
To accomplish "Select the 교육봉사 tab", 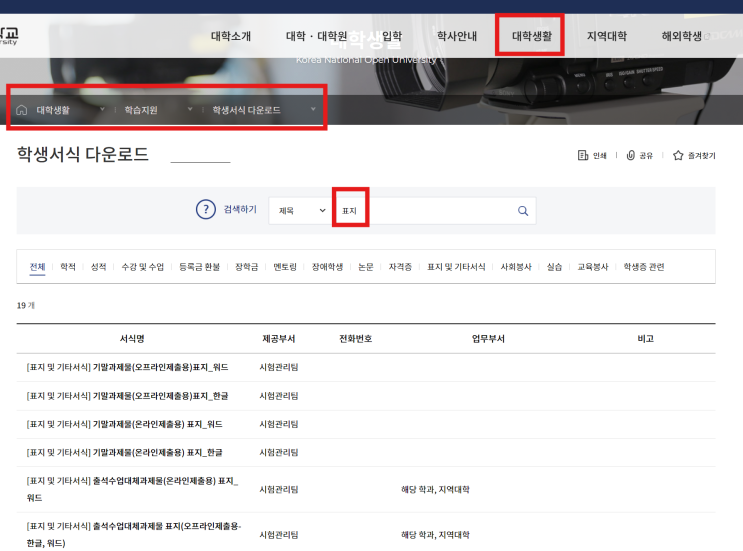I will pos(592,267).
